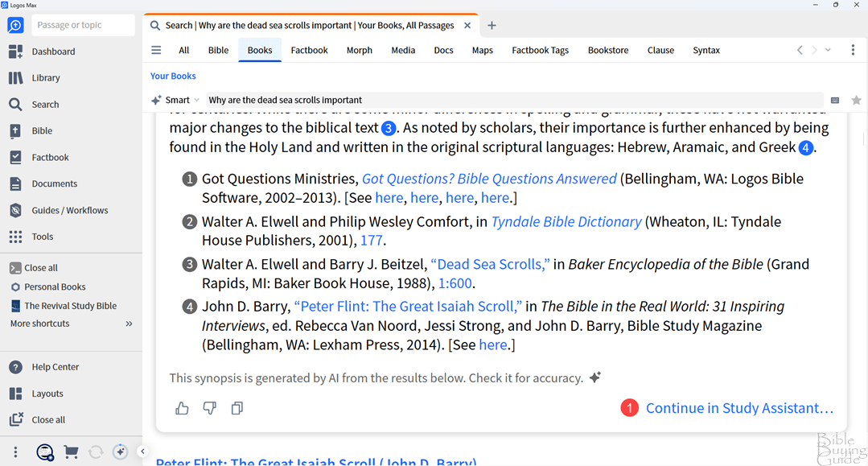Image resolution: width=868 pixels, height=466 pixels.
Task: Open the Tyndale Bible Dictionary link
Action: pyautogui.click(x=566, y=221)
